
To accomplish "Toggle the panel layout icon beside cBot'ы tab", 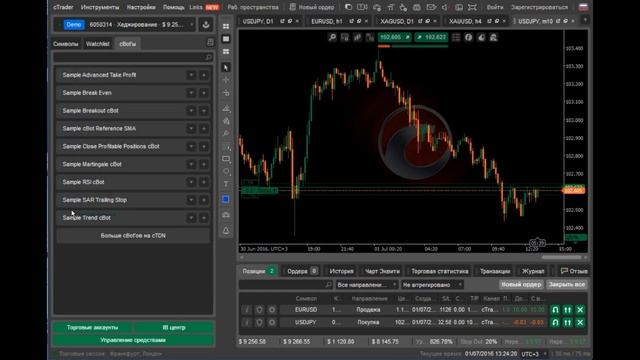I will (x=210, y=42).
